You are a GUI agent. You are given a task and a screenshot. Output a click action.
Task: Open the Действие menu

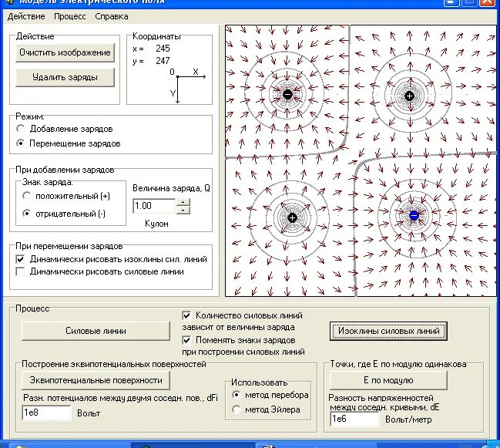[x=26, y=16]
